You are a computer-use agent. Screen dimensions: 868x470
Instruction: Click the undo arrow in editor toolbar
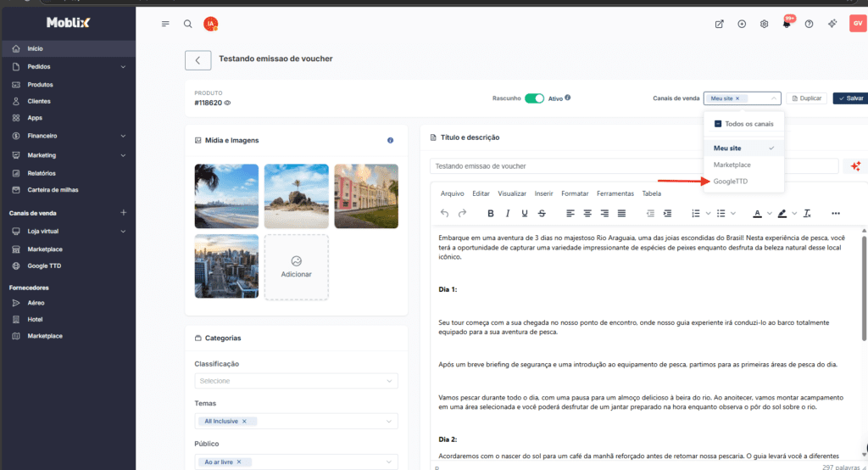coord(444,213)
